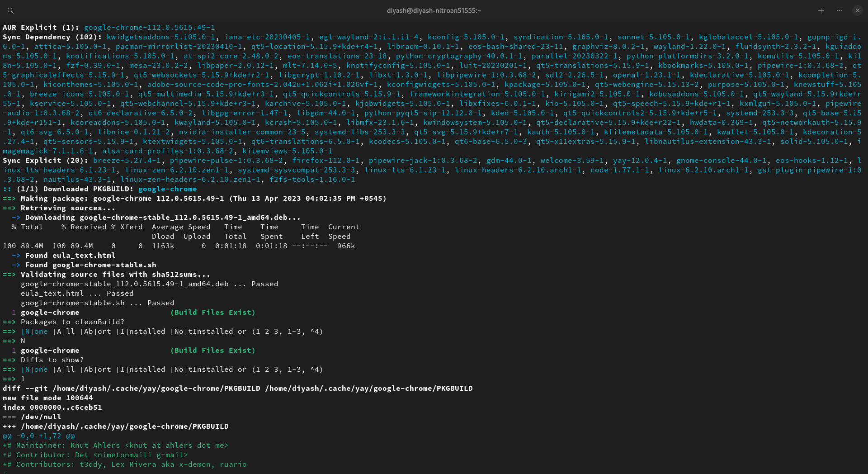
Task: Click google-chrome-stable.sh ... Passed line
Action: (98, 303)
